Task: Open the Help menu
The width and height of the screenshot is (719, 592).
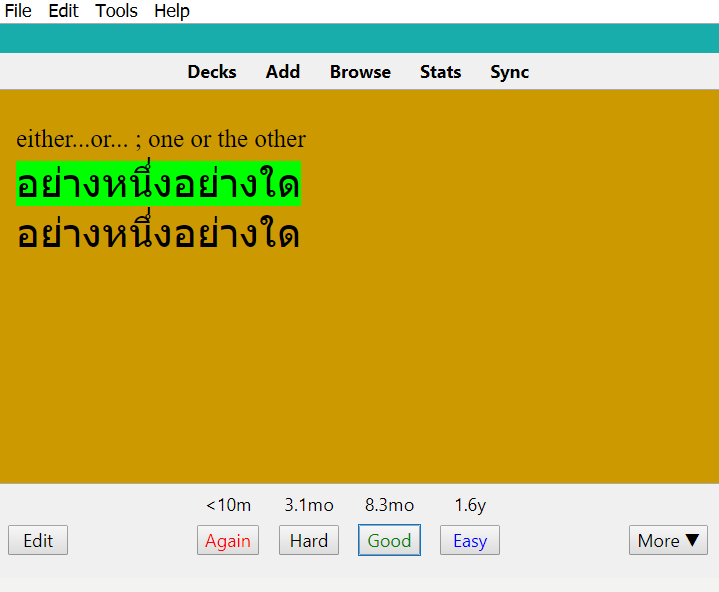Action: (x=171, y=11)
